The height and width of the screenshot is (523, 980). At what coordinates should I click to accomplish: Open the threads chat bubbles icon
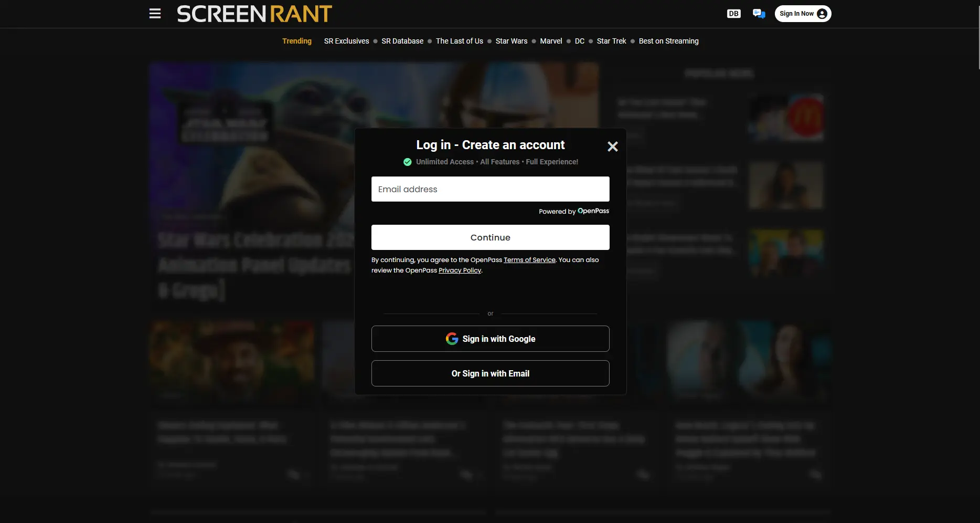click(x=759, y=14)
